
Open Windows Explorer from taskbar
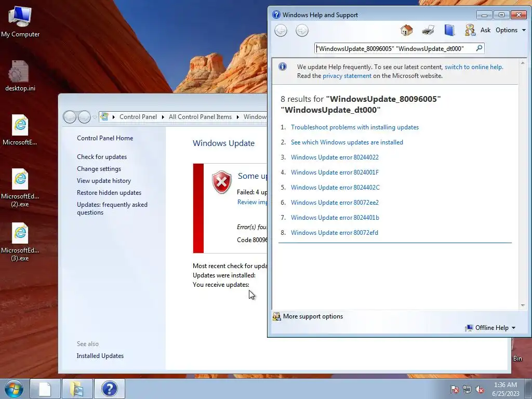(77, 389)
